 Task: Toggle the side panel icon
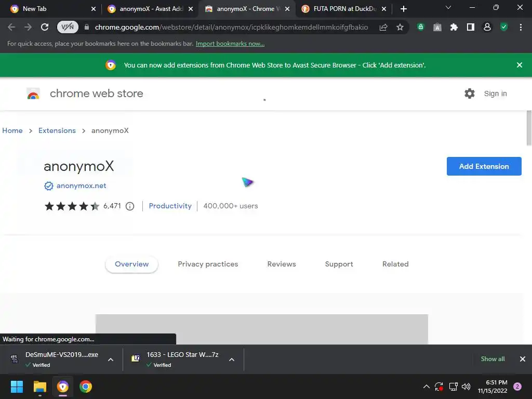pos(471,27)
